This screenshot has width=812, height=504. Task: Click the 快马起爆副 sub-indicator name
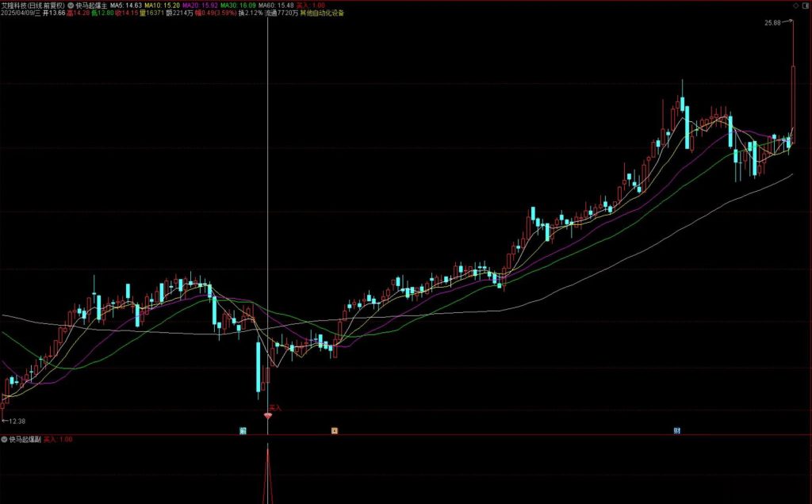(x=24, y=439)
